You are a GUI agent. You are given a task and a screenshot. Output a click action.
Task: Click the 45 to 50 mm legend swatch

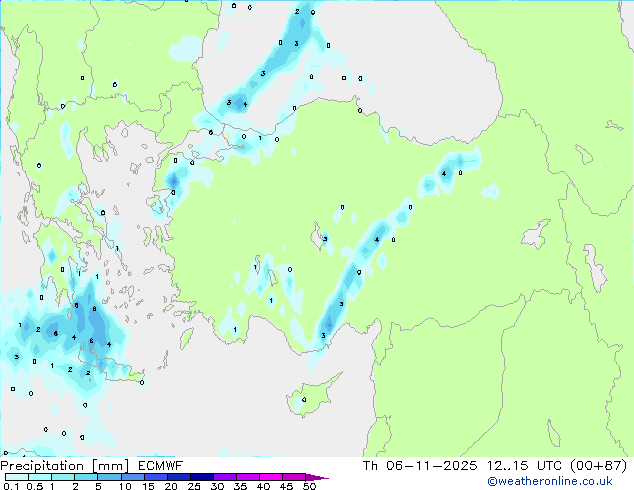pos(294,477)
